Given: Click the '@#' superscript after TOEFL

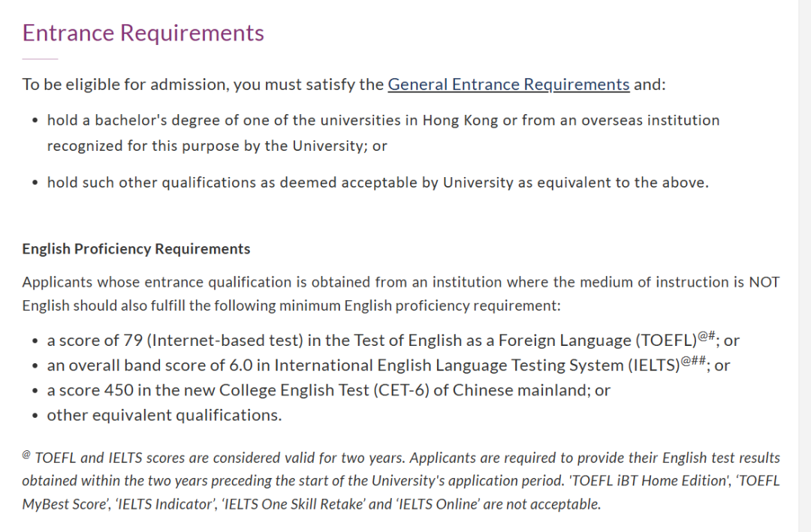Looking at the screenshot, I should coord(709,336).
